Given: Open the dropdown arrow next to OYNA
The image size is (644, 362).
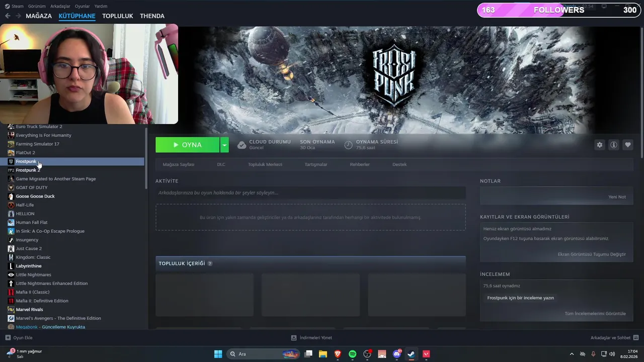Looking at the screenshot, I should coord(224,145).
